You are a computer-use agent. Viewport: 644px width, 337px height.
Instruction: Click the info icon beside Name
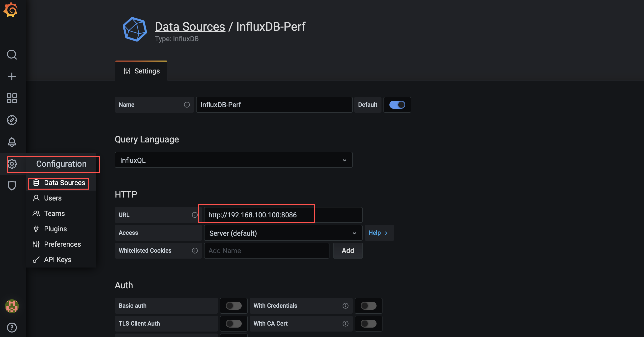pyautogui.click(x=187, y=105)
